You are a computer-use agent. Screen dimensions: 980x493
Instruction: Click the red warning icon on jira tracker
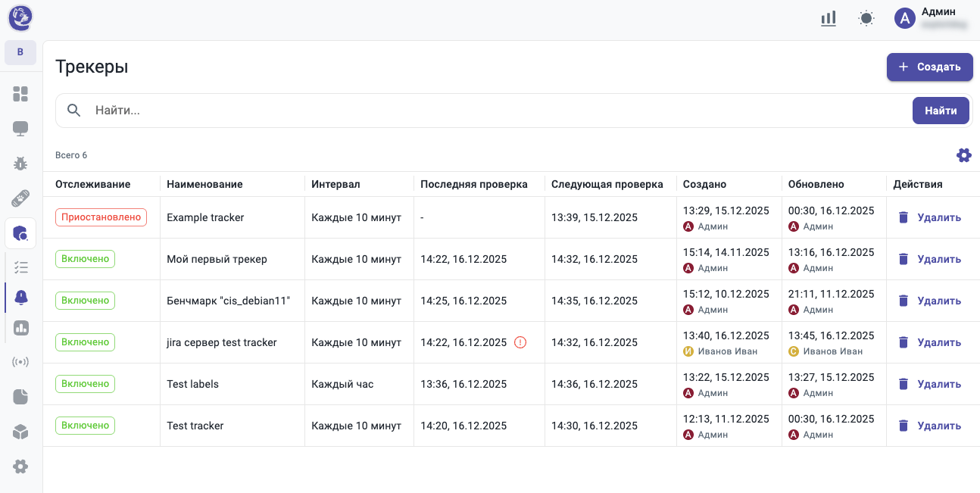pyautogui.click(x=520, y=342)
